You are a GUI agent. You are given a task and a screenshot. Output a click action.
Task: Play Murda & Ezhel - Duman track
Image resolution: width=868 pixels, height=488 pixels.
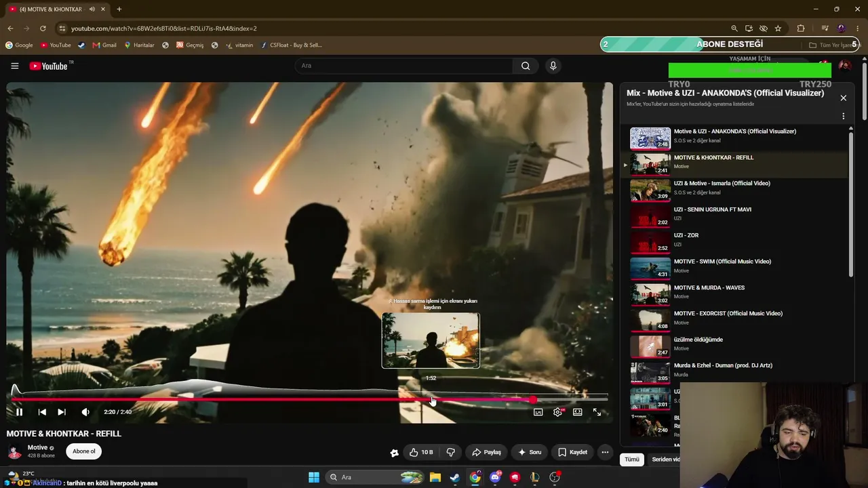(x=736, y=371)
